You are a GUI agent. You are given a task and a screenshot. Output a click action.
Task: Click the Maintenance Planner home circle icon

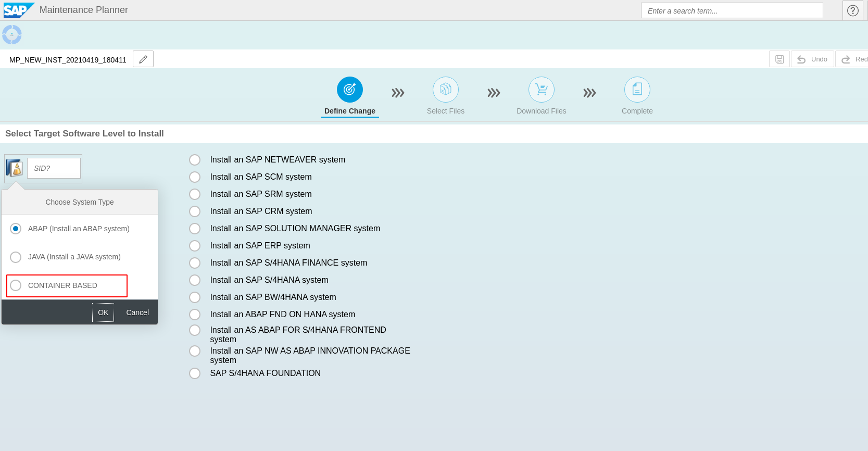click(x=12, y=35)
